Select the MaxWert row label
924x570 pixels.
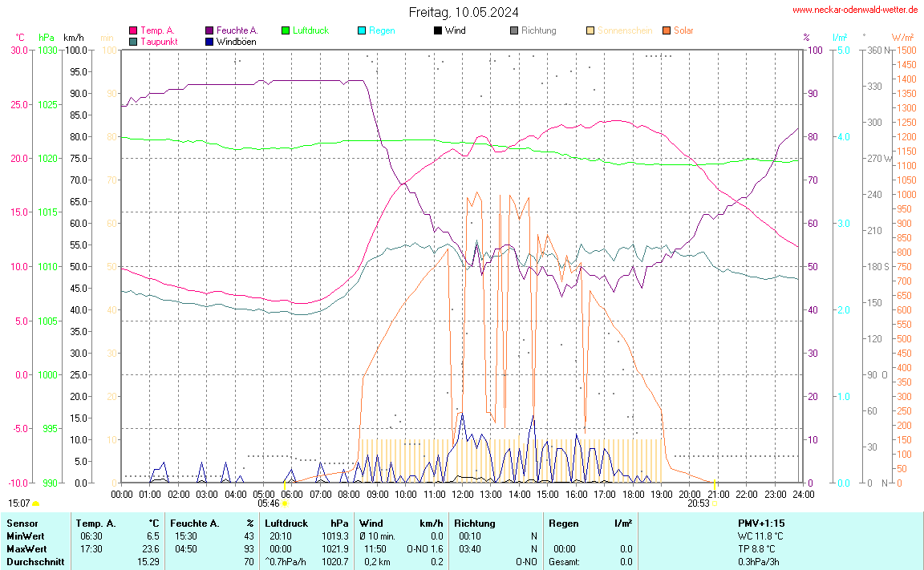click(26, 549)
